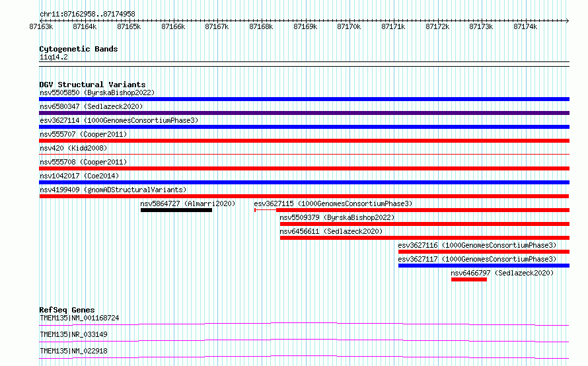
Task: Open nsv4199409 (gnomADStructuralVariants) label
Action: point(113,190)
